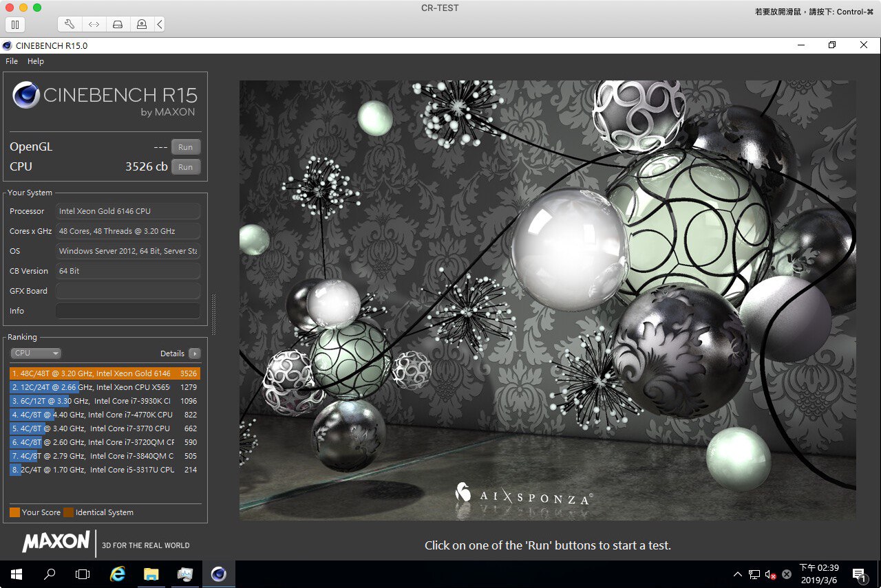Select ranking row Intel Xeon Gold 6146
The height and width of the screenshot is (588, 881).
coord(105,373)
